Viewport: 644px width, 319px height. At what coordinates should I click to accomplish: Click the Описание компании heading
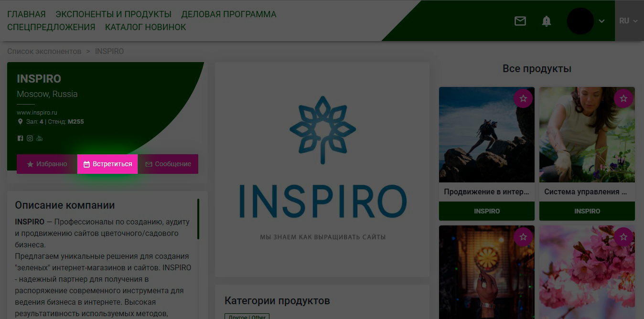point(65,205)
